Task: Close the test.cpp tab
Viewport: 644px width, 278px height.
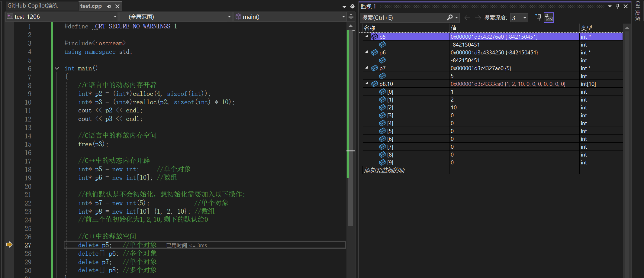Action: (118, 6)
